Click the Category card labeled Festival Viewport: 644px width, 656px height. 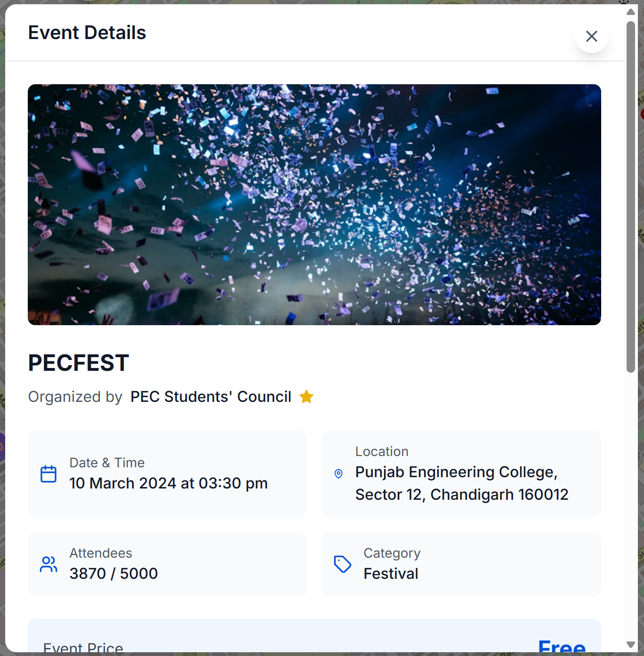coord(461,564)
